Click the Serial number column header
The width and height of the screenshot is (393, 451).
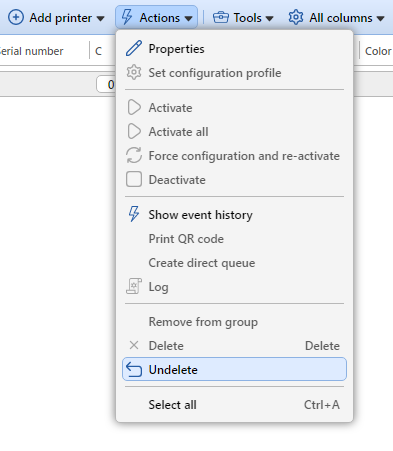32,51
